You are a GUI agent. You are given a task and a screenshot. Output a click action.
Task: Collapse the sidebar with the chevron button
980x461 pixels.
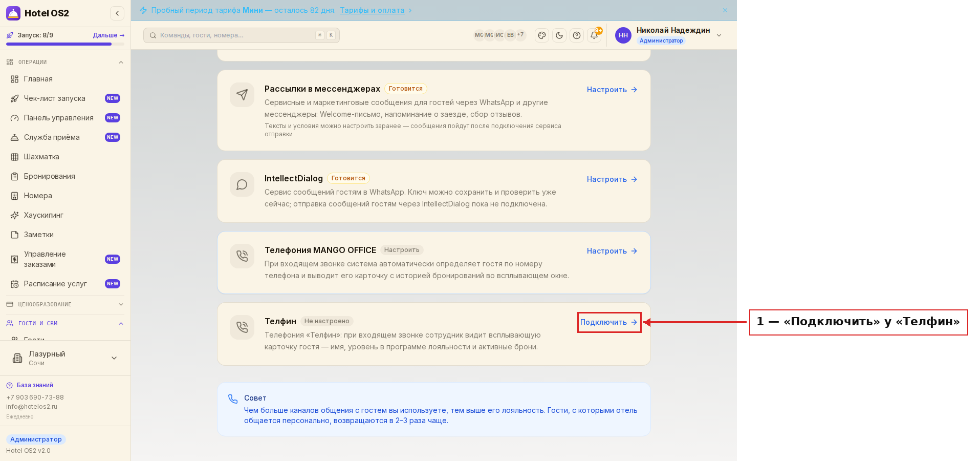point(117,13)
